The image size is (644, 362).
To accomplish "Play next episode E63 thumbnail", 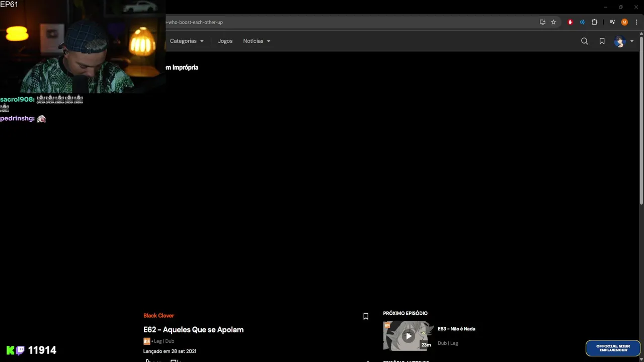I will point(408,336).
